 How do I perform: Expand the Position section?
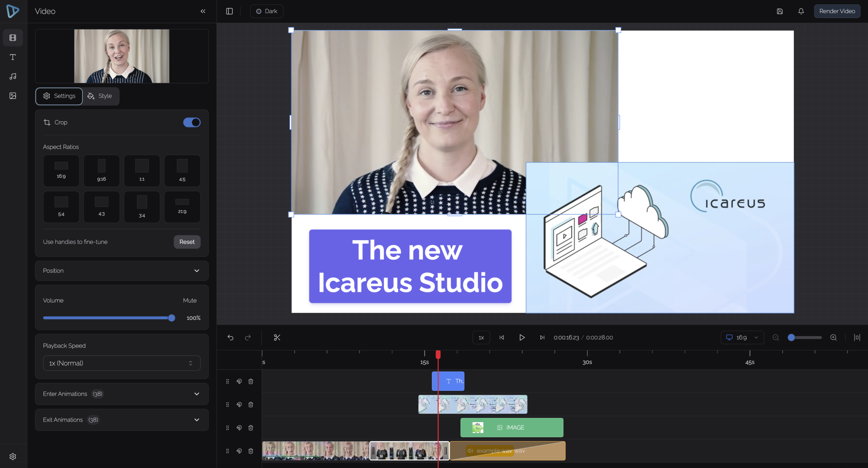[122, 270]
